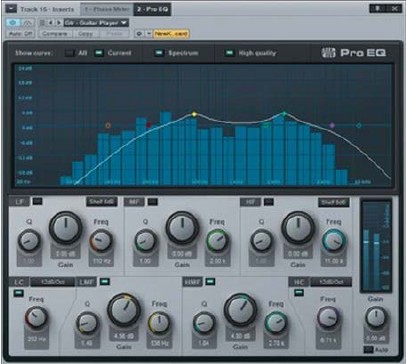
Task: Click the LMF Gain knob
Action: point(124,309)
